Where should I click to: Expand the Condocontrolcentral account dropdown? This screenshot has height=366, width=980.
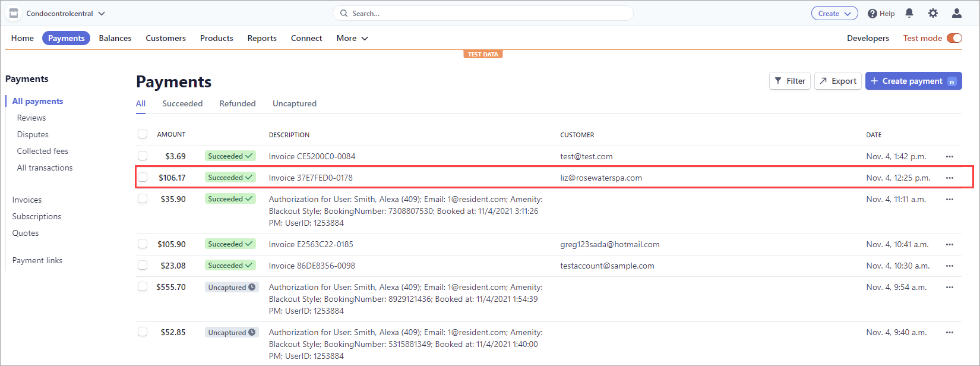(102, 13)
